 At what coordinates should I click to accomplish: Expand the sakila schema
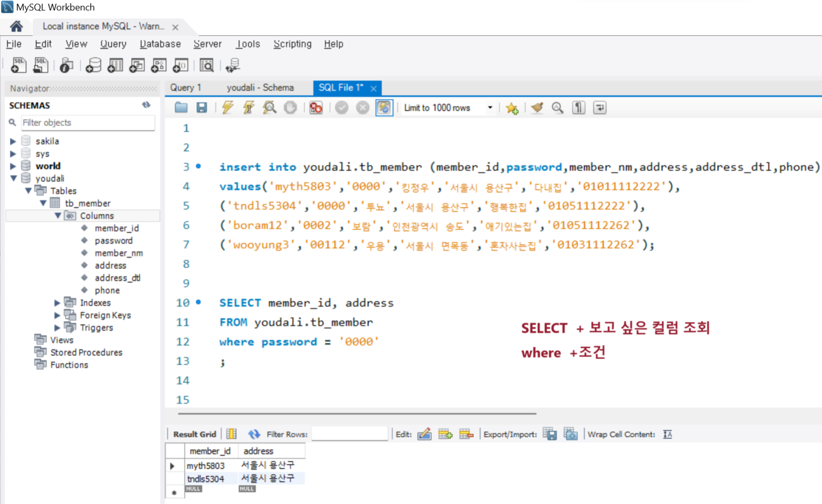(13, 141)
